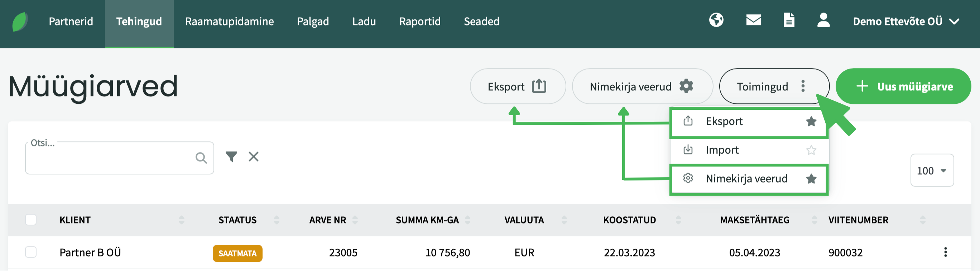Go to the Raamatupidamine menu

[229, 21]
